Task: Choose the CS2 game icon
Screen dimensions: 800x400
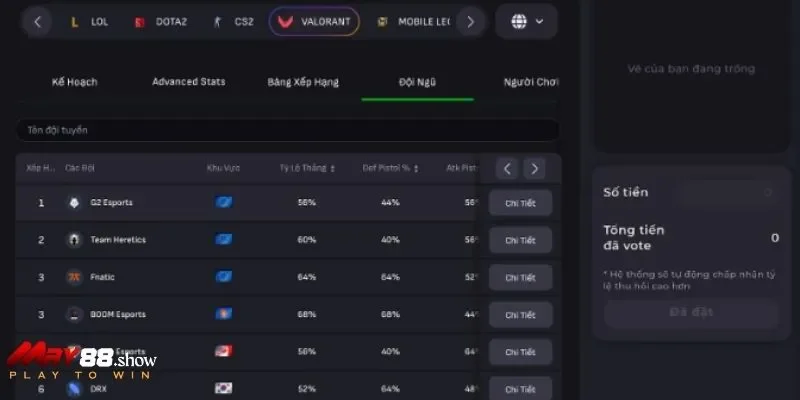Action: pos(215,22)
